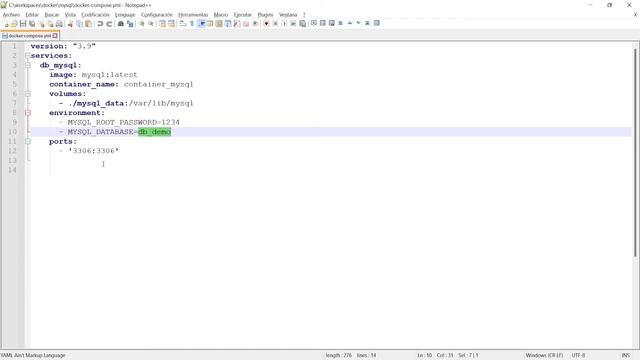Start macro recording with red dot icon
This screenshot has height=360, width=640.
[266, 24]
